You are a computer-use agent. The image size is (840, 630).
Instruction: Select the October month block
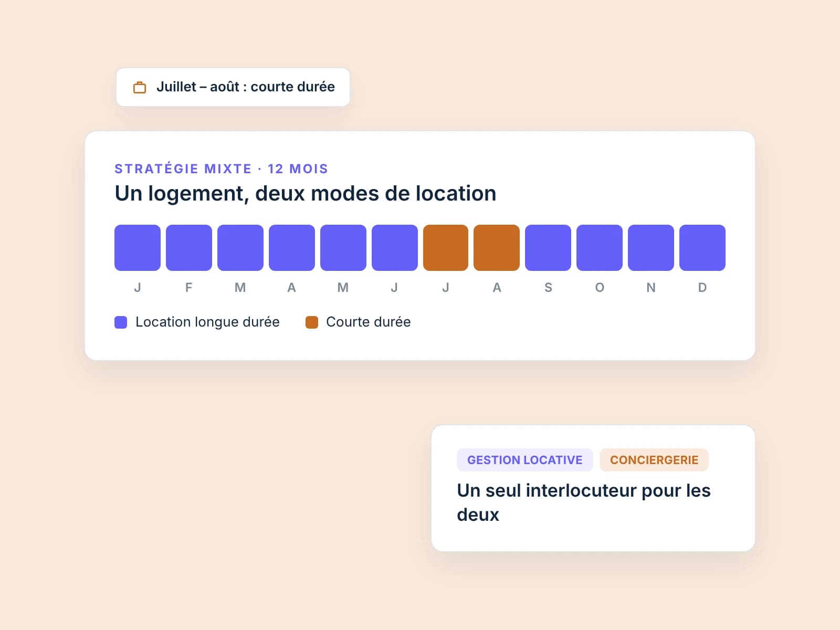tap(600, 248)
